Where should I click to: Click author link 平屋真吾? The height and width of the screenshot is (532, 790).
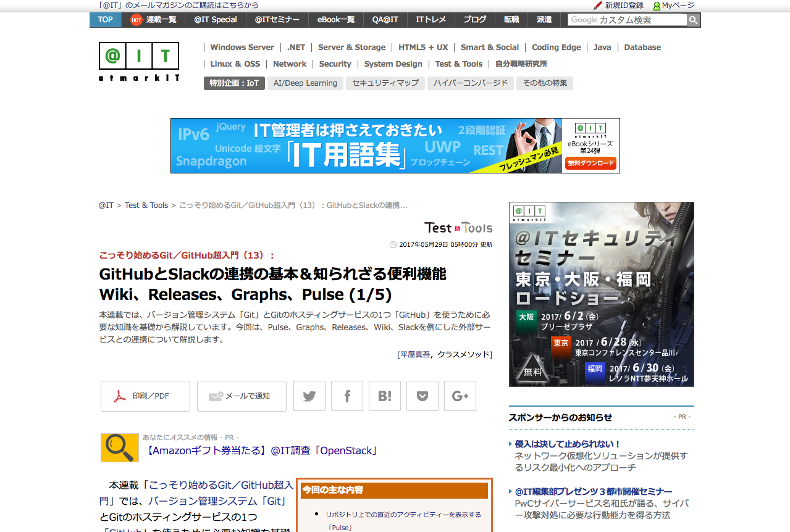click(x=415, y=354)
